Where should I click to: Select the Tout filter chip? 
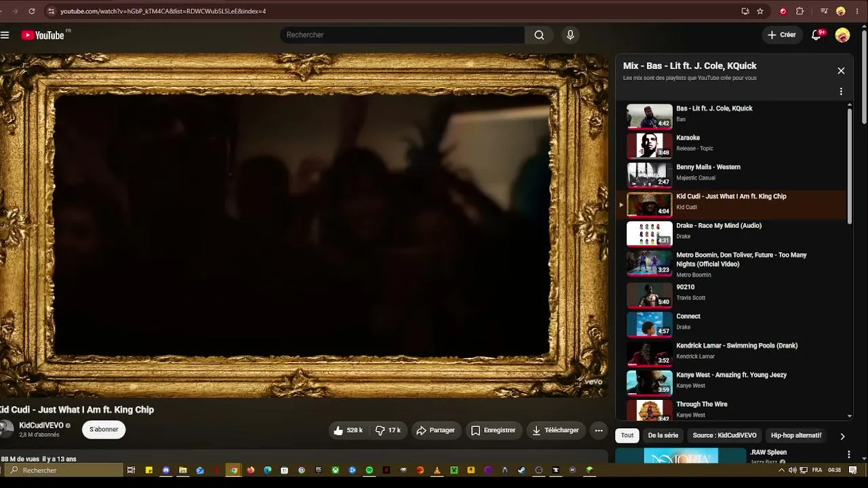(627, 436)
